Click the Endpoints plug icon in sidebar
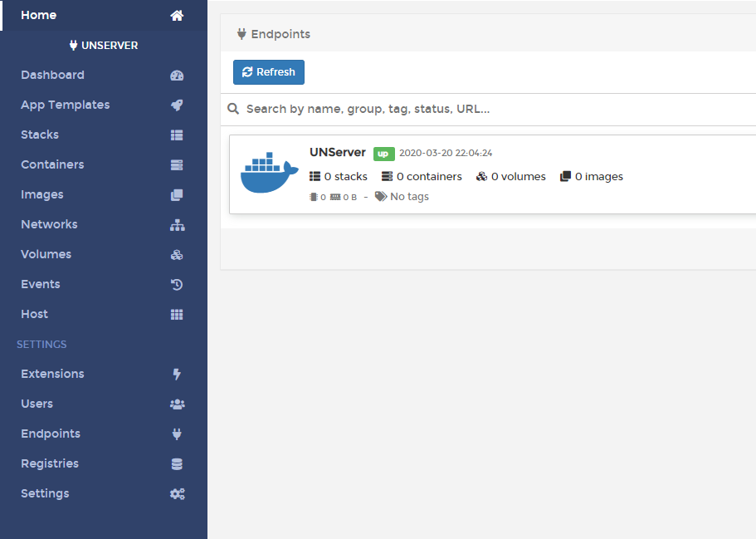This screenshot has height=539, width=756. [x=177, y=434]
